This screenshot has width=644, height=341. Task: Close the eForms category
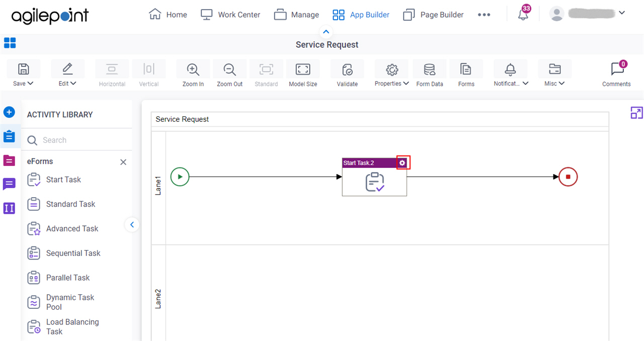coord(123,162)
